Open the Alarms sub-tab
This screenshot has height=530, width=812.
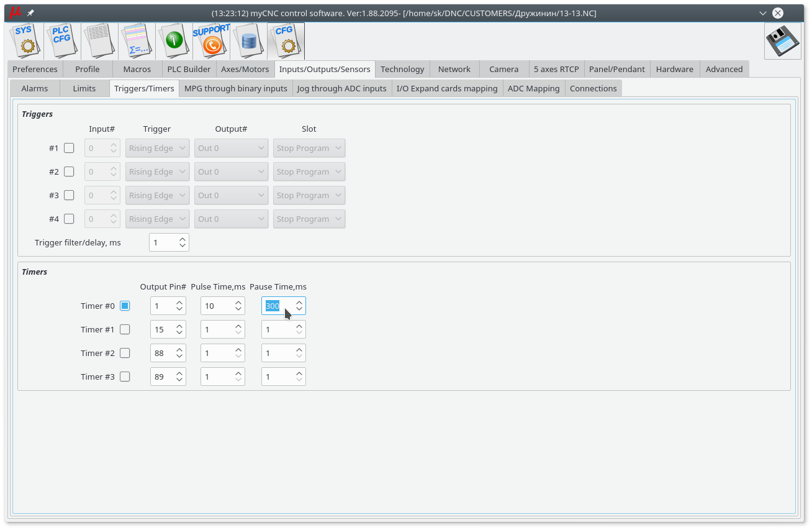point(35,88)
